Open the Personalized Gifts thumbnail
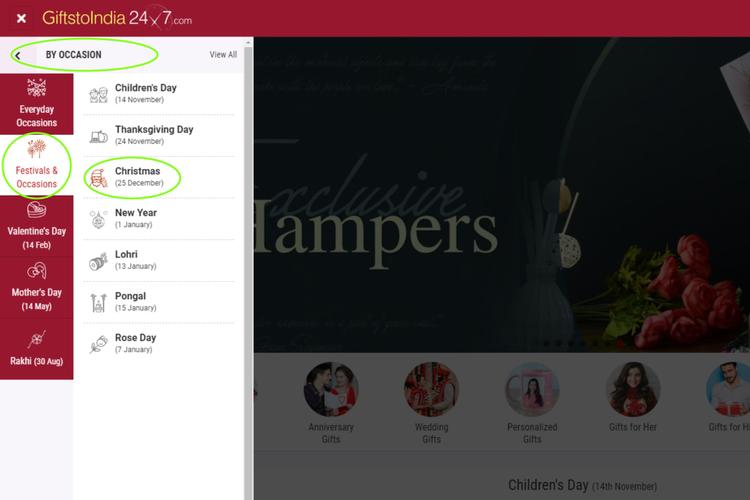Viewport: 750px width, 500px height. (532, 390)
